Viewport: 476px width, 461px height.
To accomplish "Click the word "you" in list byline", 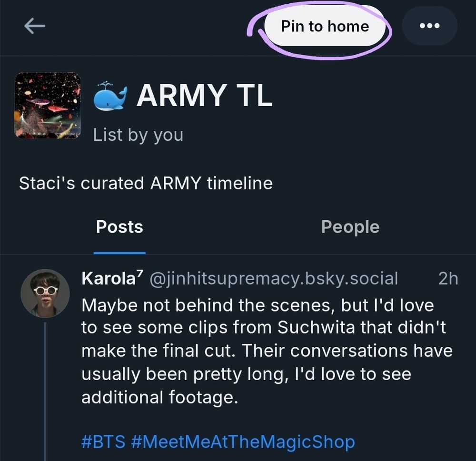I will coord(168,135).
